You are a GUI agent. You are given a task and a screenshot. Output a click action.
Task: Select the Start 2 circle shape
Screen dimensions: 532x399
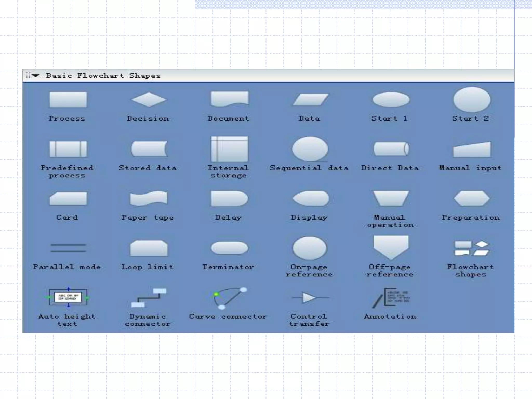[472, 100]
